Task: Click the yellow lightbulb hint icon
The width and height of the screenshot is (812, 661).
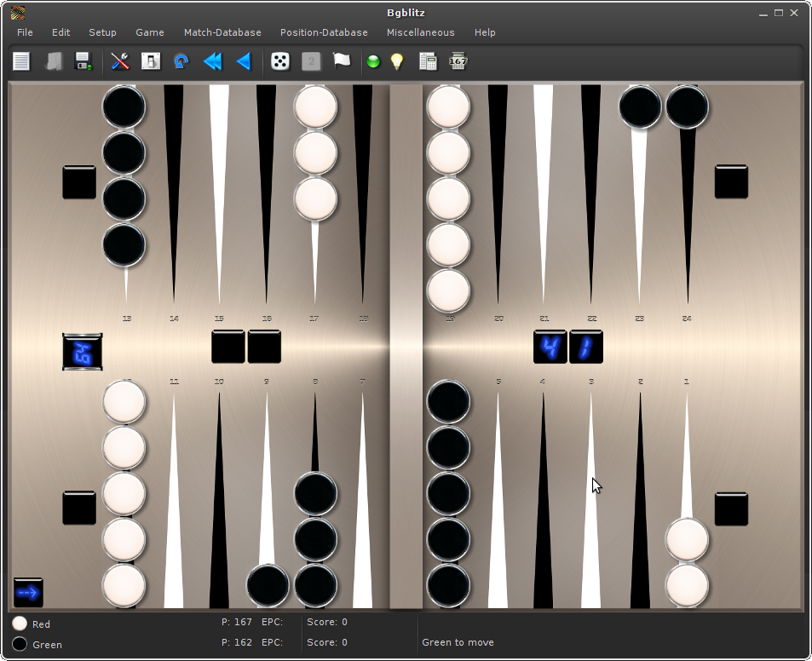Action: (396, 61)
